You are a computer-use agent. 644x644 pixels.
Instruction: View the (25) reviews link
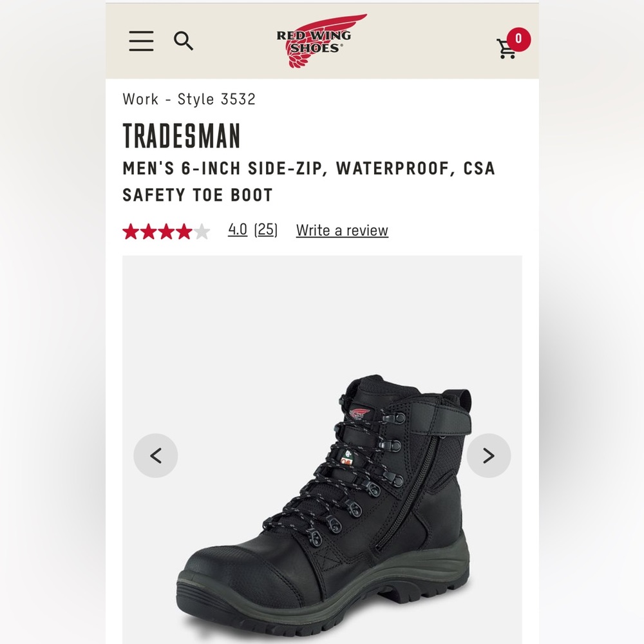(x=266, y=230)
